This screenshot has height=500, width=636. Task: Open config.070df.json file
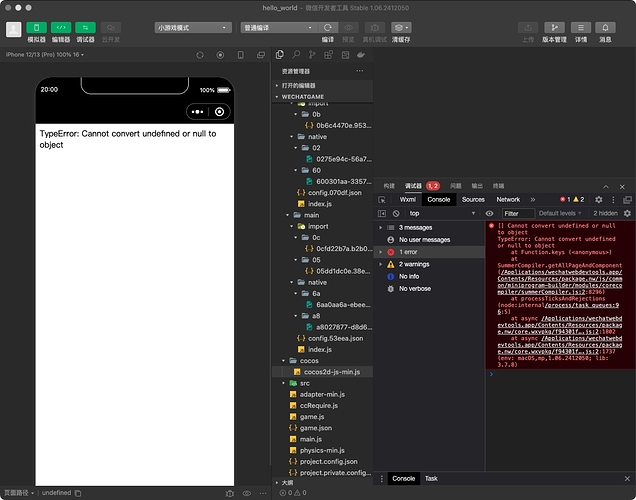point(323,193)
